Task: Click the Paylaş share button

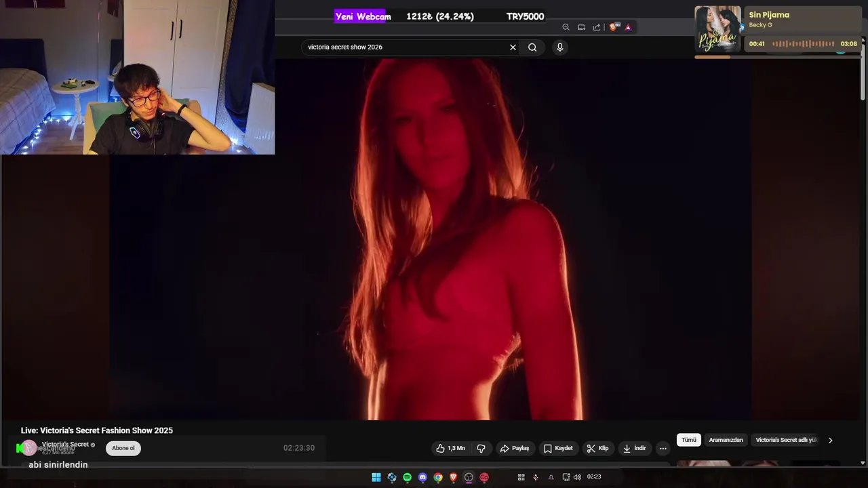Action: click(x=515, y=448)
